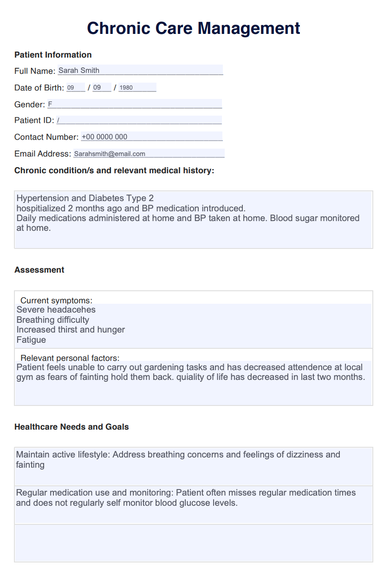Click into the Patient ID field
This screenshot has width=390, height=588.
(139, 120)
